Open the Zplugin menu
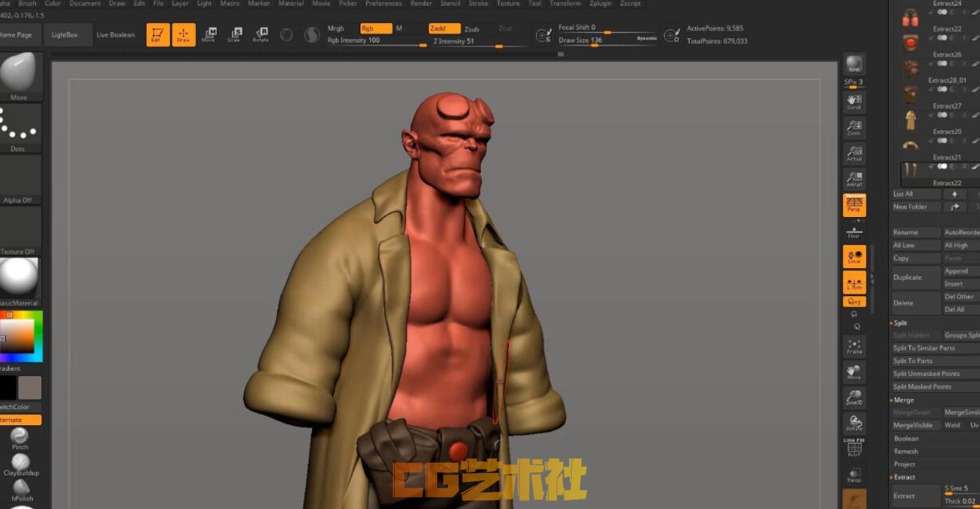 click(600, 3)
